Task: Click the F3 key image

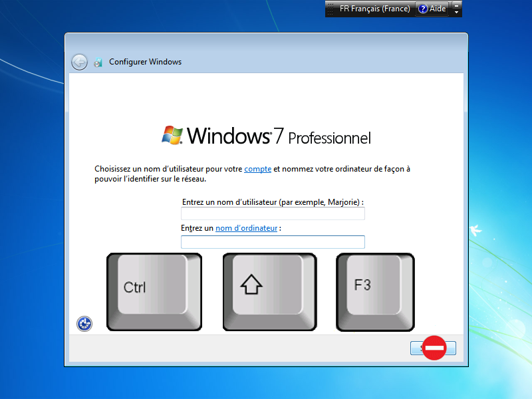Action: [375, 291]
